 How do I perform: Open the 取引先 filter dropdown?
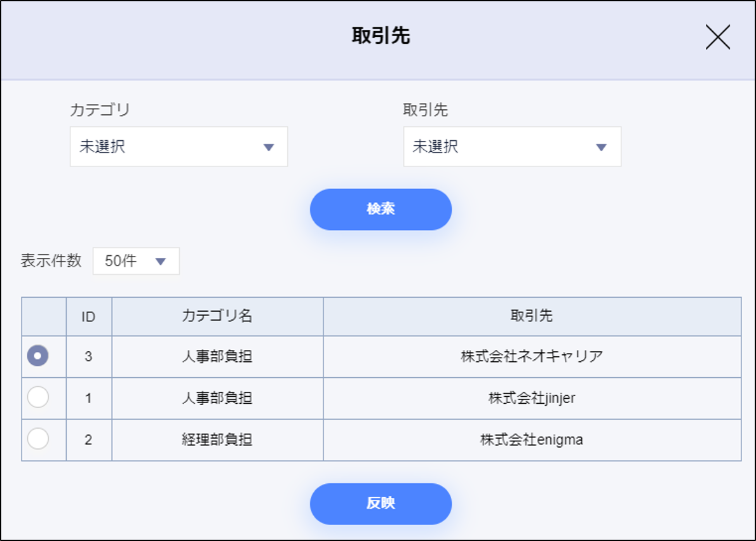(x=512, y=147)
